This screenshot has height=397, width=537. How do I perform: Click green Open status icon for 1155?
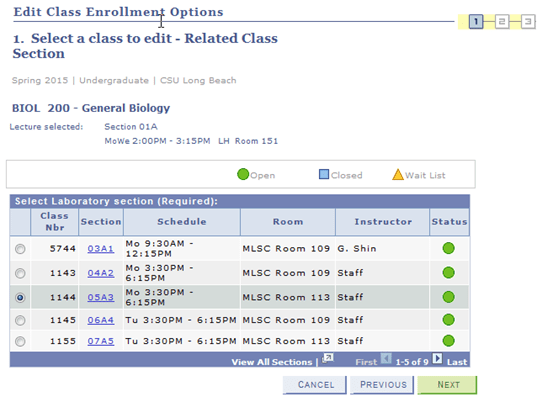449,341
